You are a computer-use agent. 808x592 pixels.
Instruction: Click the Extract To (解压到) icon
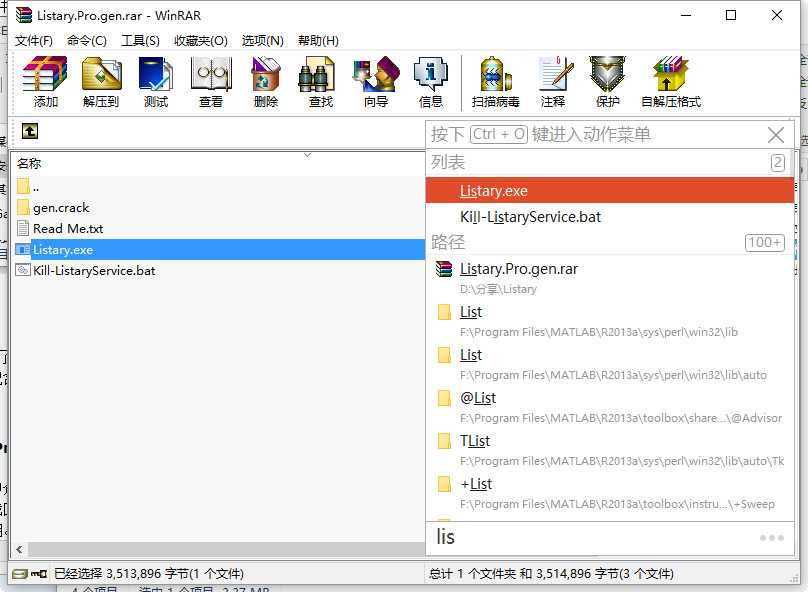coord(102,82)
